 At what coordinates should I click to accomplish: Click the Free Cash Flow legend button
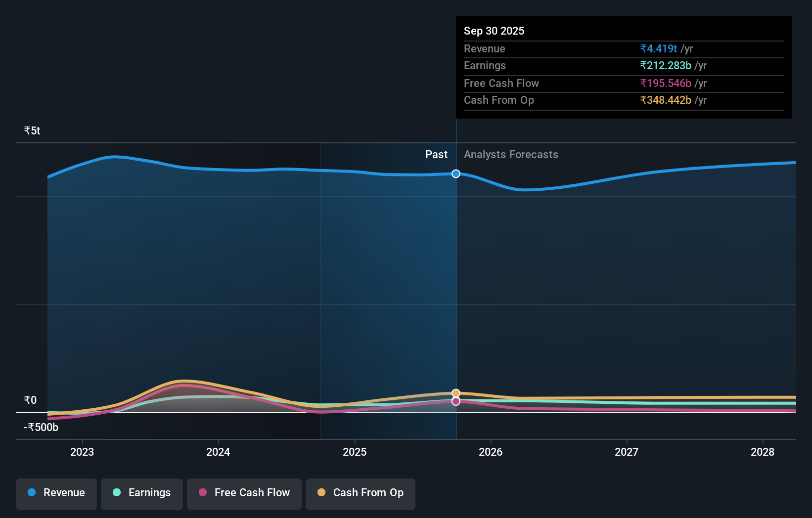pos(244,494)
